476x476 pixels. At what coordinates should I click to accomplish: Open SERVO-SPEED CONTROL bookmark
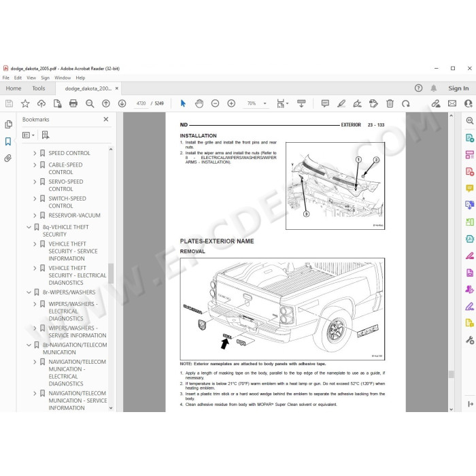[66, 185]
